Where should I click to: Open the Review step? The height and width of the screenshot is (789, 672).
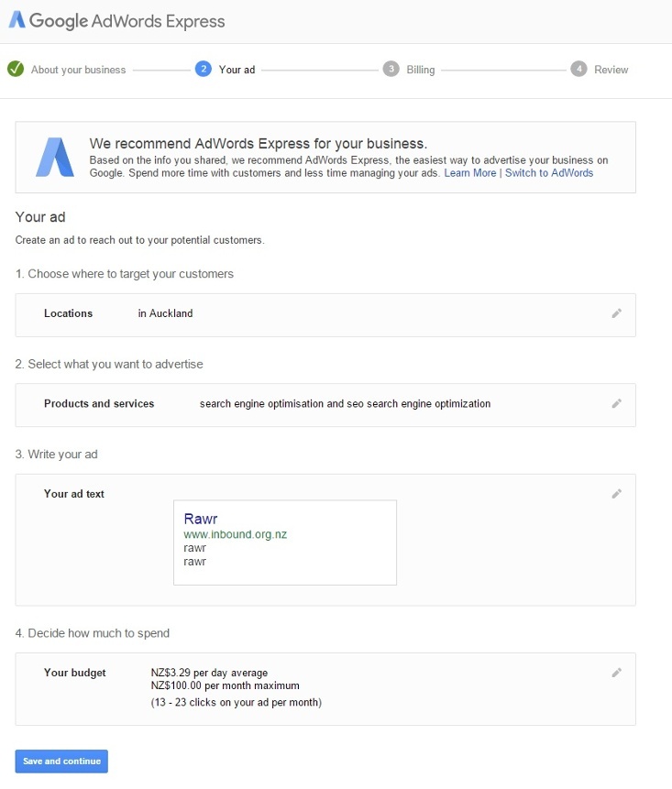611,70
